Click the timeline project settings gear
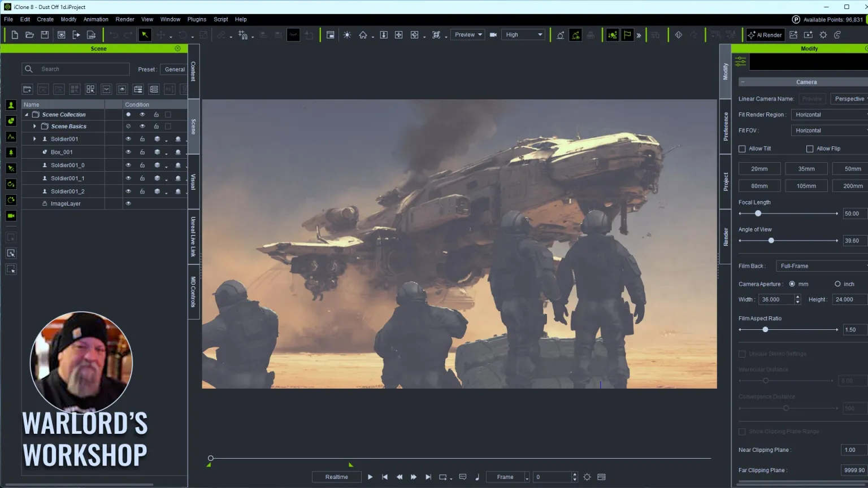 click(x=587, y=477)
